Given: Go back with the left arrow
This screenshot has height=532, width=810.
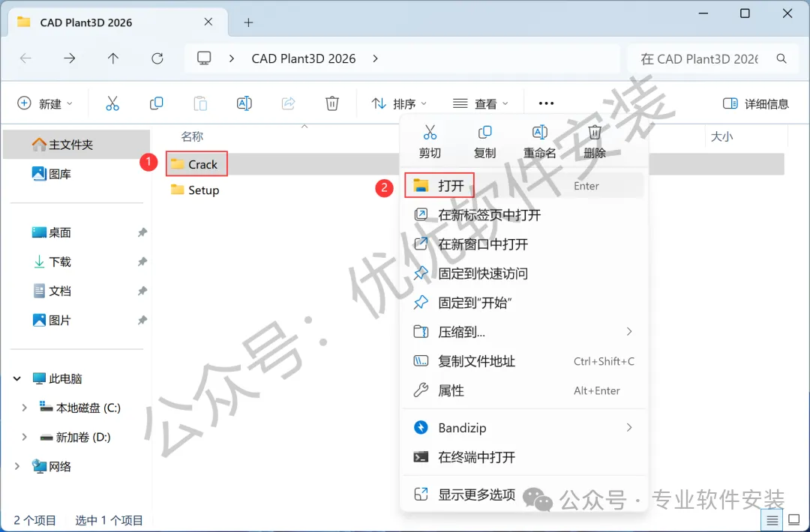Looking at the screenshot, I should (x=25, y=58).
